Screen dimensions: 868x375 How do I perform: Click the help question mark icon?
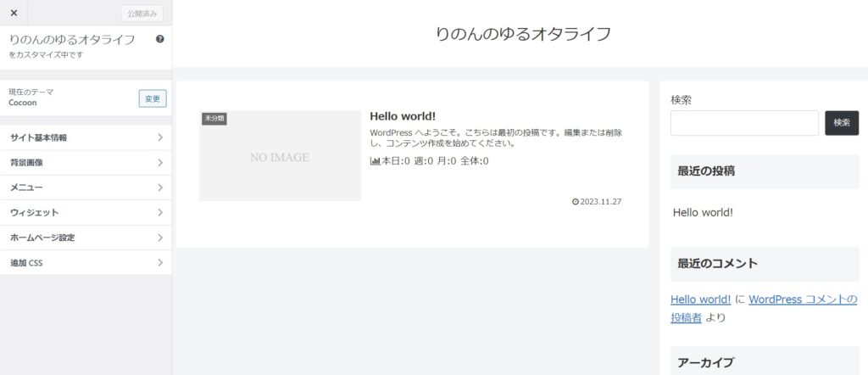(x=160, y=39)
